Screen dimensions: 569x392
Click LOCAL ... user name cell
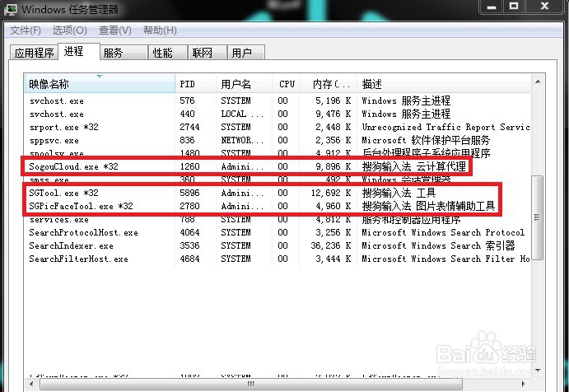point(242,114)
